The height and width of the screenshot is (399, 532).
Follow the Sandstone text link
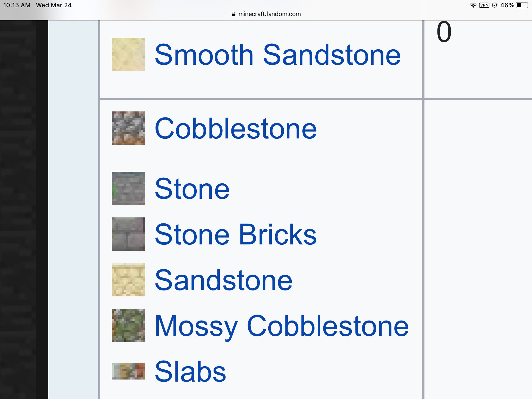223,280
